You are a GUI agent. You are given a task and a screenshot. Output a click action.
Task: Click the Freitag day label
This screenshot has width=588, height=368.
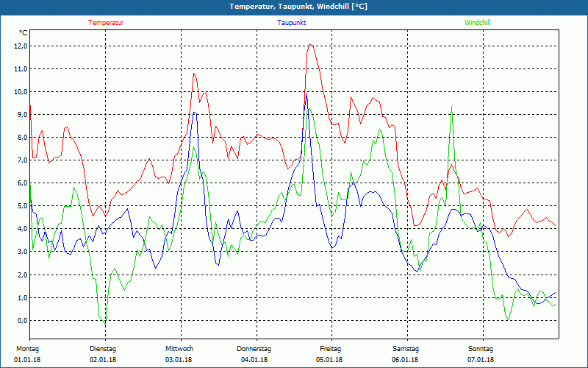click(x=330, y=349)
